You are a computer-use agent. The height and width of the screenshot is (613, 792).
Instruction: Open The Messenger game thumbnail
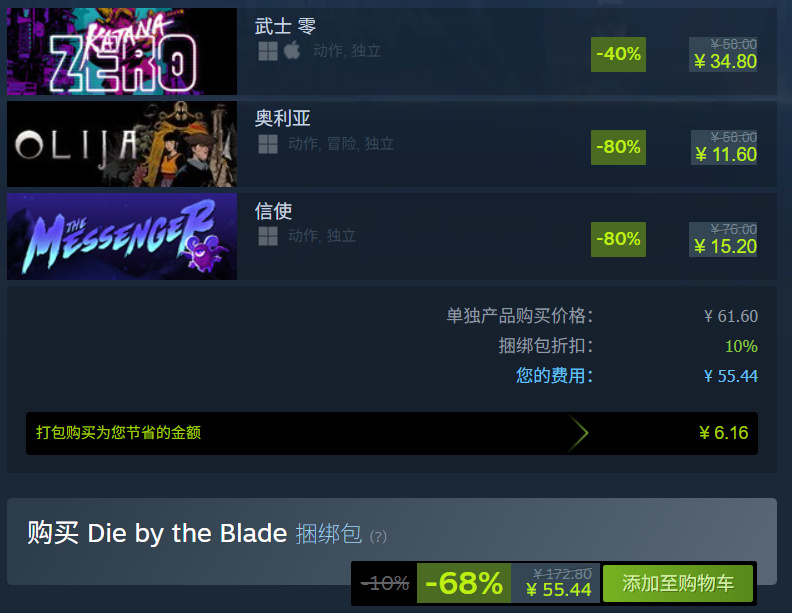(122, 236)
